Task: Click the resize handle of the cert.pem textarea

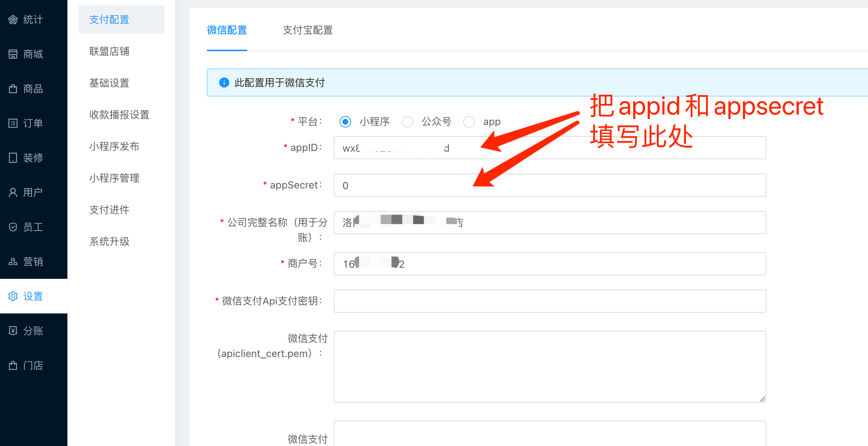Action: [762, 399]
